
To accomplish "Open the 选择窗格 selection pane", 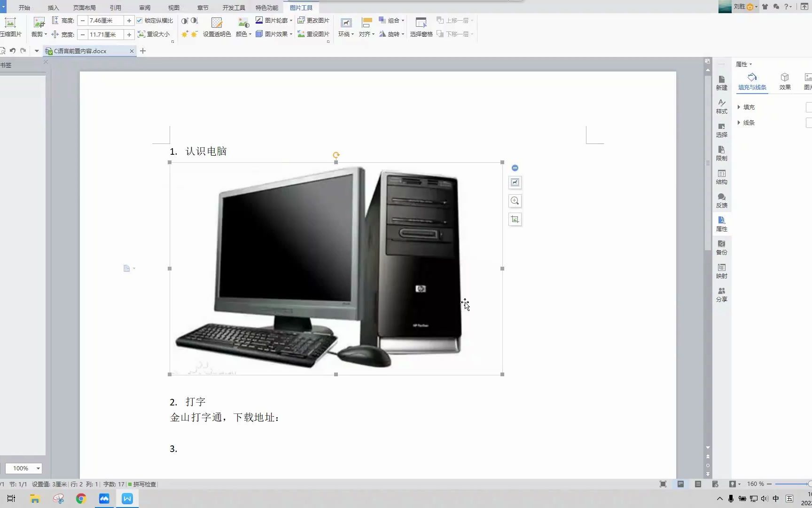I will pos(421,27).
